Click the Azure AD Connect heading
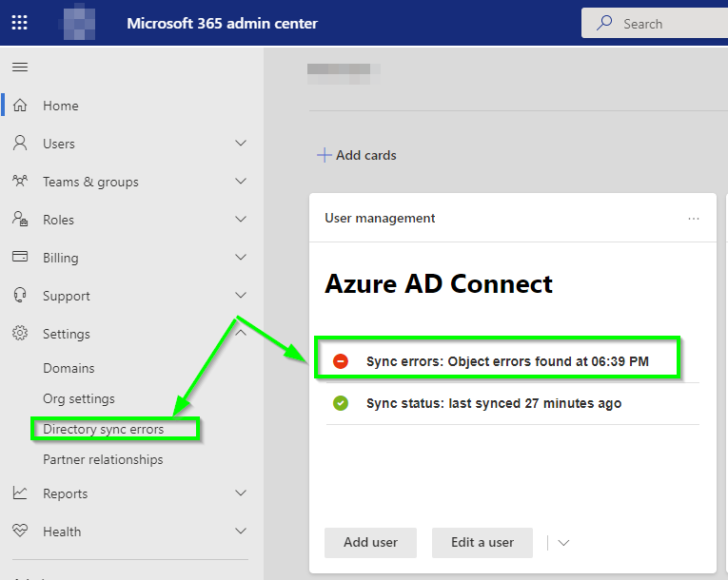The width and height of the screenshot is (728, 580). [439, 283]
